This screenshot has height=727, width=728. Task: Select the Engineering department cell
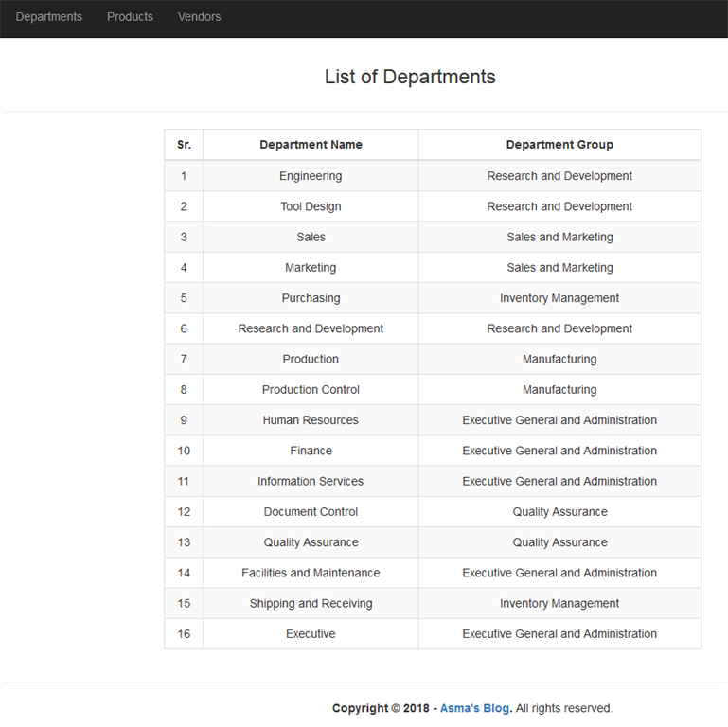(x=311, y=176)
